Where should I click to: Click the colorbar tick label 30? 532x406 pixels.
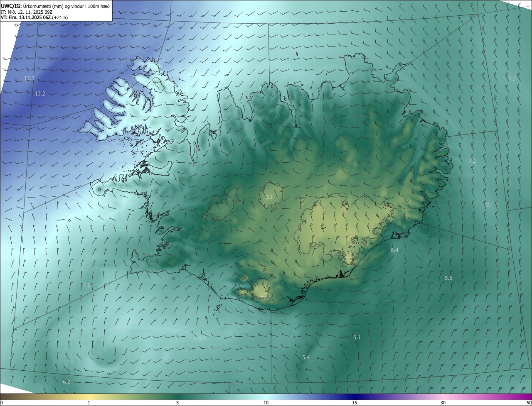tap(443, 403)
